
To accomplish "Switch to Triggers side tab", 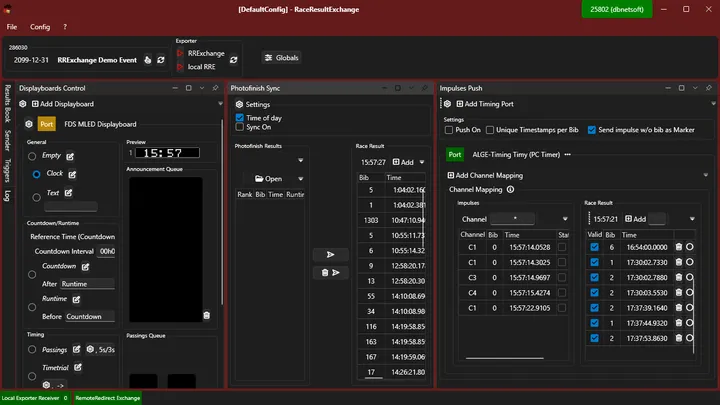I will (x=7, y=170).
